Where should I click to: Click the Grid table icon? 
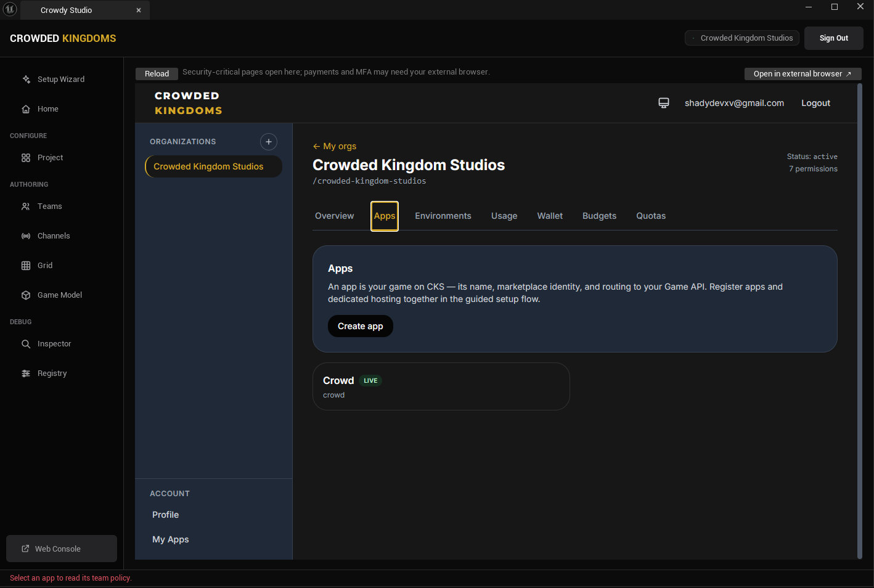pos(26,266)
